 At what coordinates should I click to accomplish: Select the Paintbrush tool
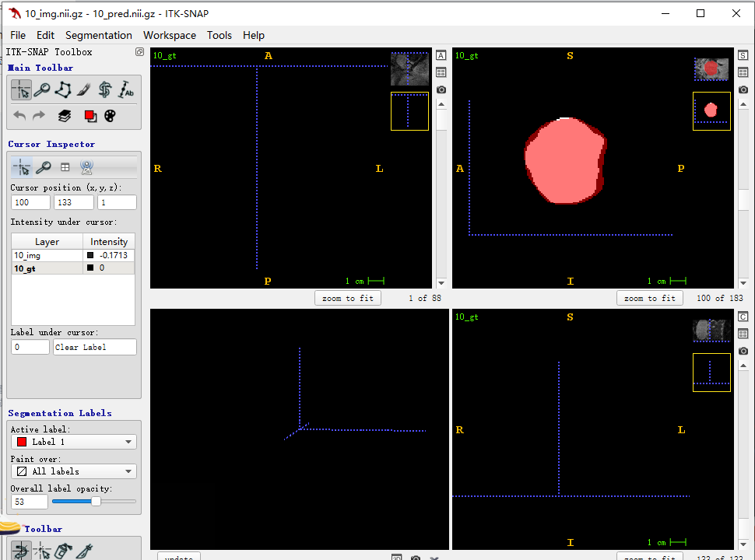click(84, 90)
